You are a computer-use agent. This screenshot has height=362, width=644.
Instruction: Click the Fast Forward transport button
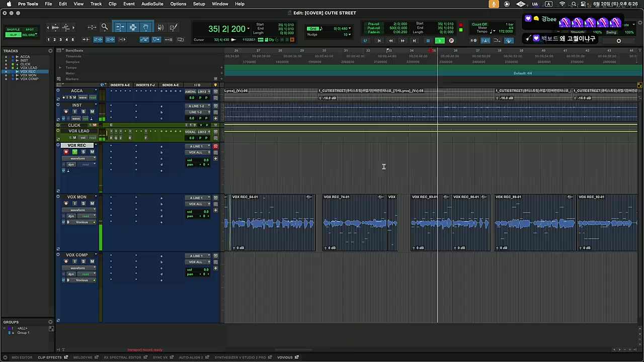click(x=403, y=41)
